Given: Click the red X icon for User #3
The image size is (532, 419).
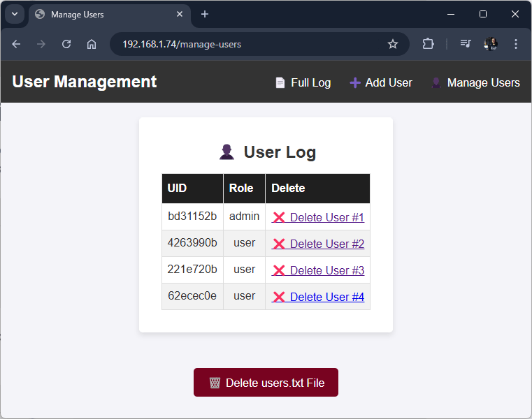Looking at the screenshot, I should [279, 271].
